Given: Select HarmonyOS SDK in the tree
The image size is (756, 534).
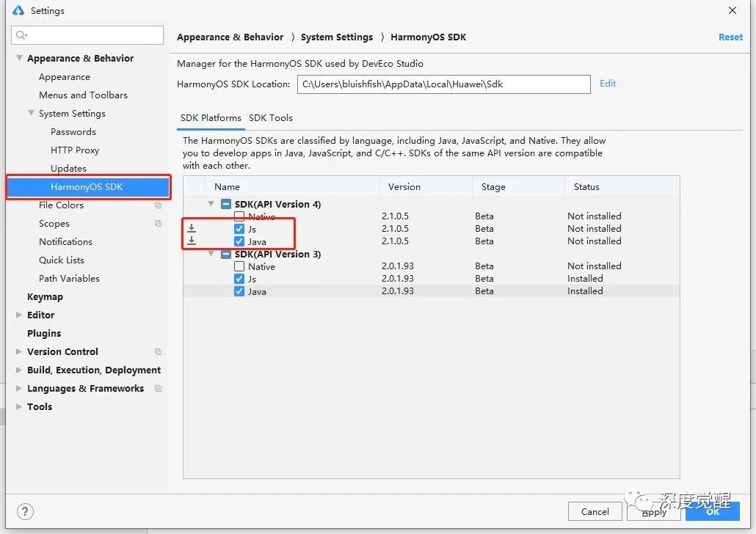Looking at the screenshot, I should click(89, 186).
